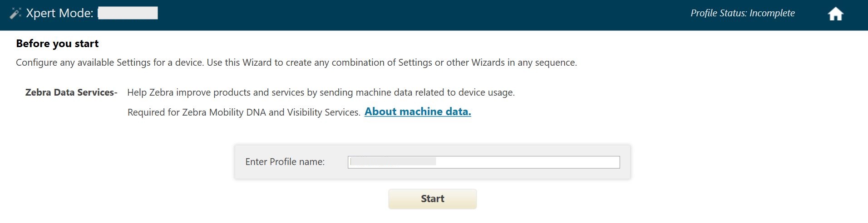Open the About machine data link

pyautogui.click(x=417, y=111)
